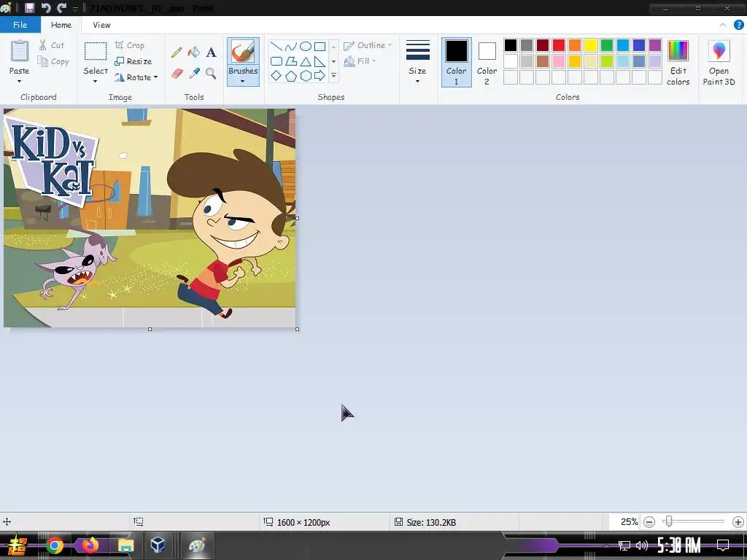Zoom in with the plus button
Viewport: 747px width, 560px height.
click(738, 522)
